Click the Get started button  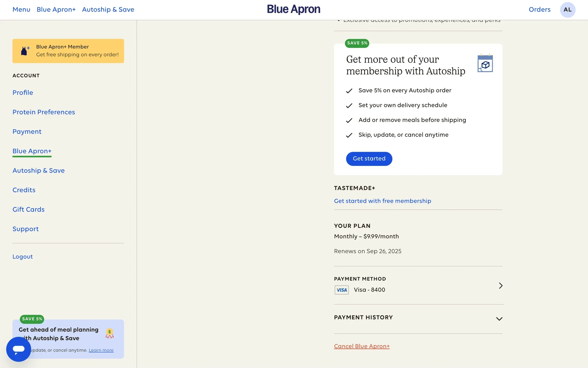[x=369, y=159]
